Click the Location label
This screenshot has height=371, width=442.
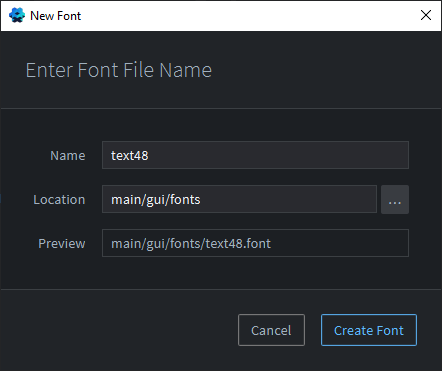[59, 200]
